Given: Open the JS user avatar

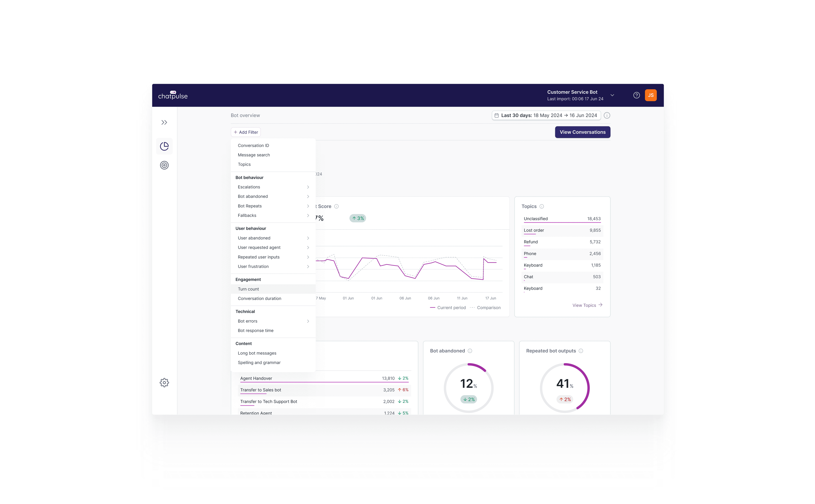Looking at the screenshot, I should (x=651, y=95).
